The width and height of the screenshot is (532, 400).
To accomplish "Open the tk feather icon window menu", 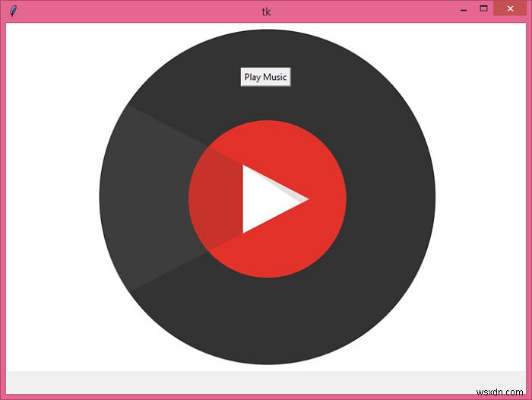I will [x=13, y=11].
